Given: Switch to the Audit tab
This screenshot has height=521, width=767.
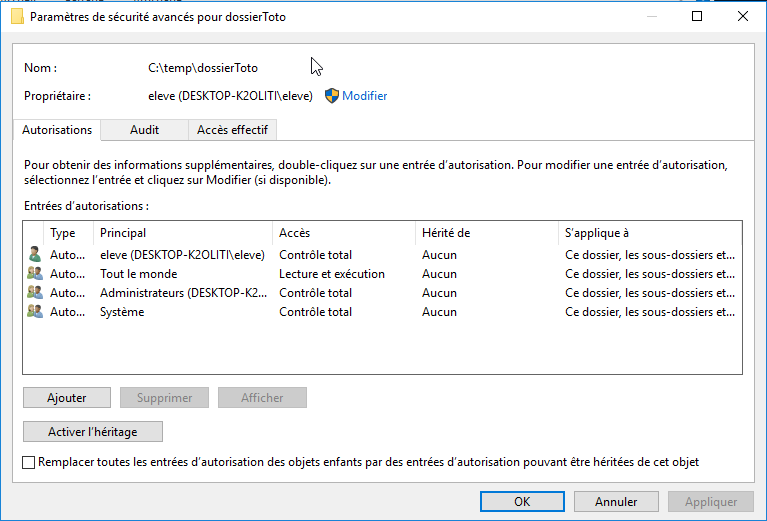Looking at the screenshot, I should point(144,130).
